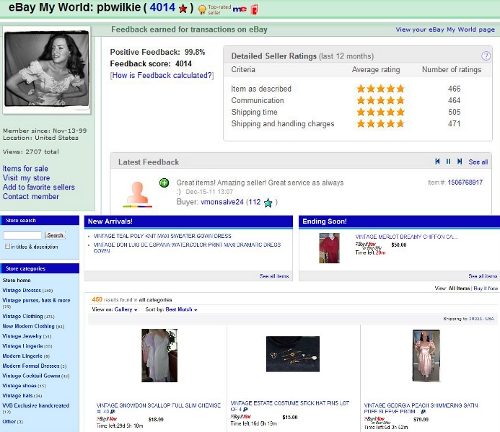Image resolution: width=500 pixels, height=432 pixels.
Task: Select 'Modern Lingerie' store category
Action: tap(22, 356)
